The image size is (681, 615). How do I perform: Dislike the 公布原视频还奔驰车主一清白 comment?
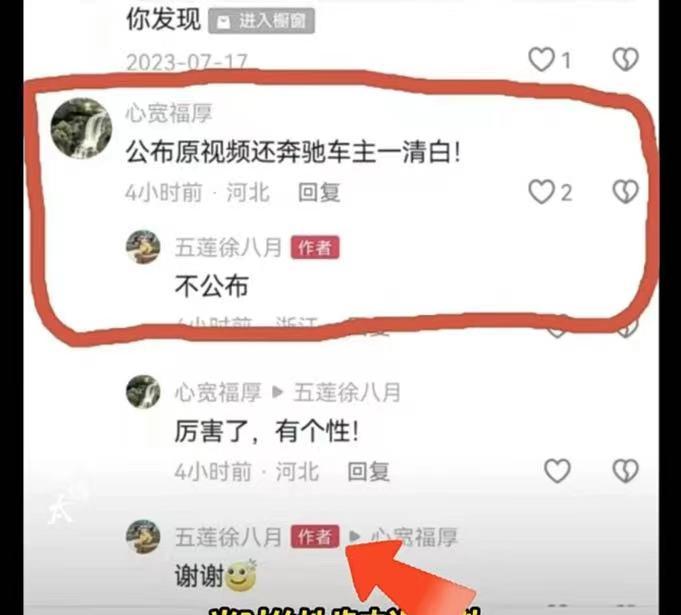tap(625, 192)
